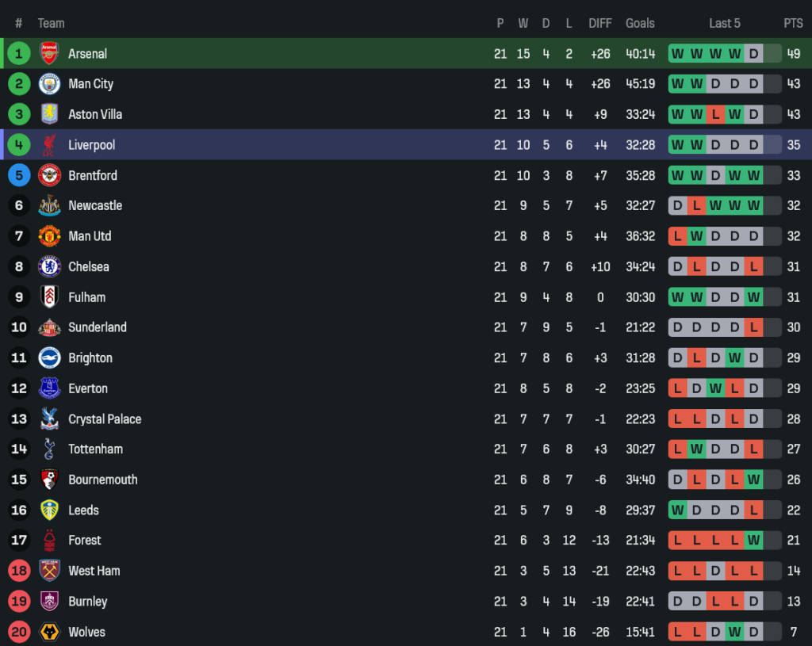The width and height of the screenshot is (812, 646).
Task: Click the Goals column header
Action: [640, 23]
